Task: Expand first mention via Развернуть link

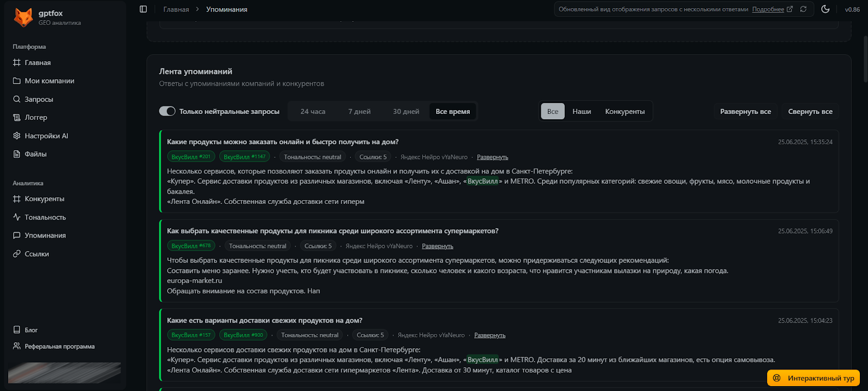Action: click(492, 157)
